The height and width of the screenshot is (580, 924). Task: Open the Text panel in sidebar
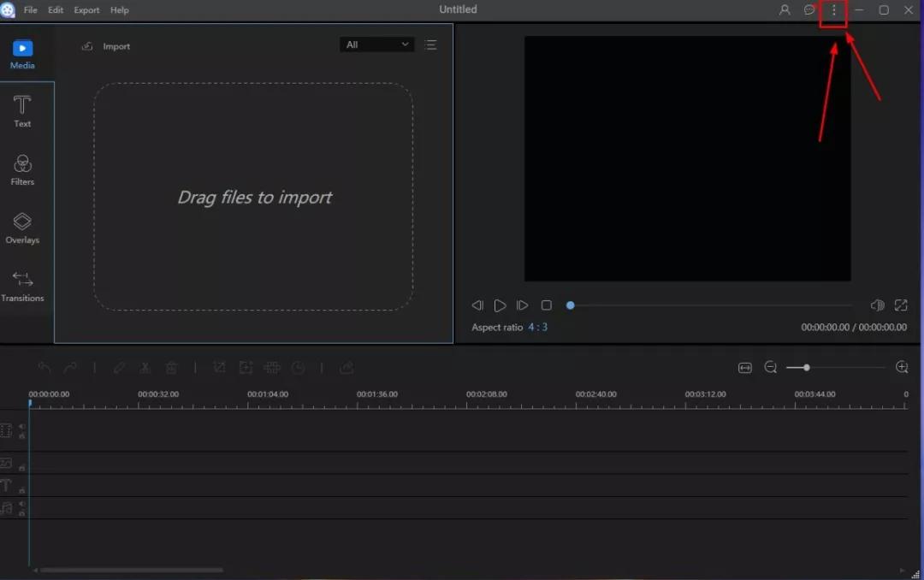22,111
